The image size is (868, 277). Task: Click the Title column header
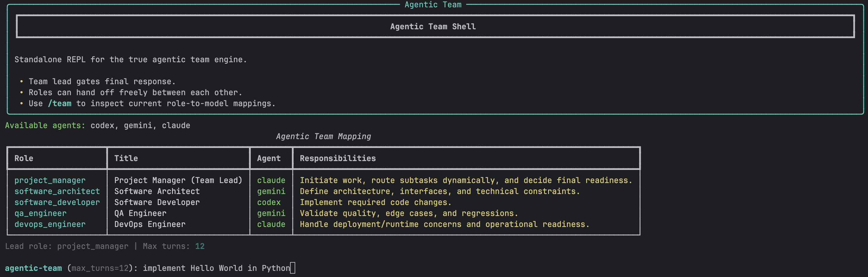click(x=126, y=158)
